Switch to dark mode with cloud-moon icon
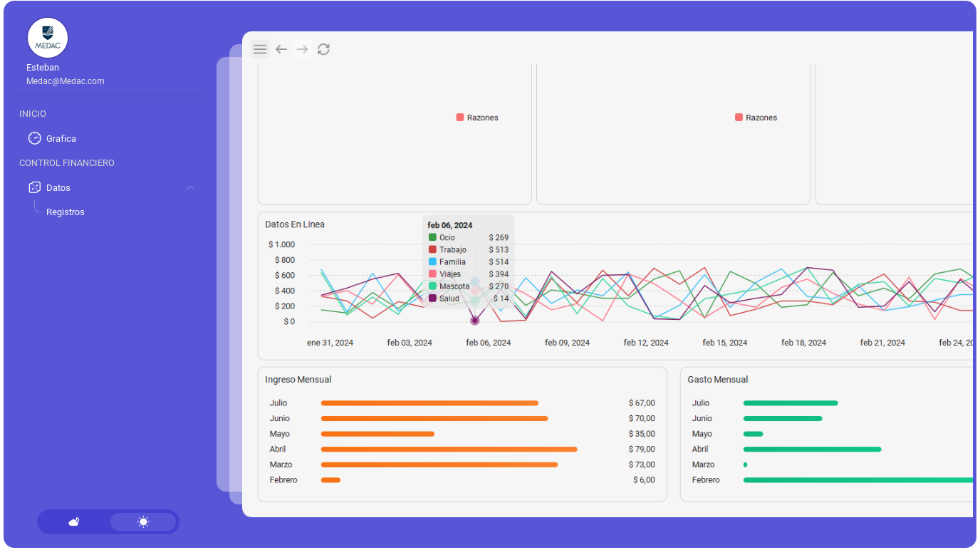This screenshot has width=980, height=550. click(74, 522)
